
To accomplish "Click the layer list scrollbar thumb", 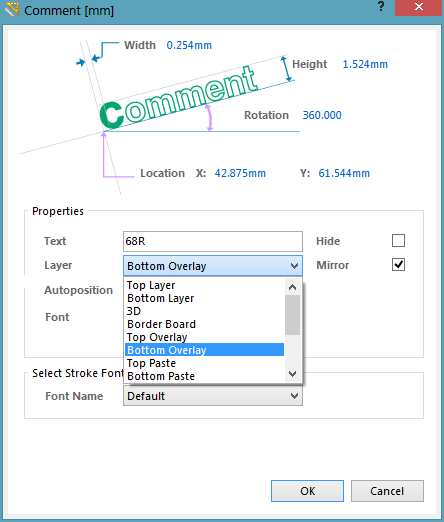I will [293, 315].
